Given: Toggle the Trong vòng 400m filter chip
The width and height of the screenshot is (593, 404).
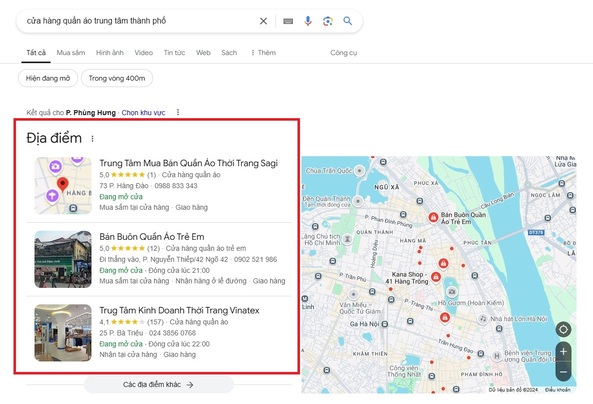Looking at the screenshot, I should (x=117, y=78).
